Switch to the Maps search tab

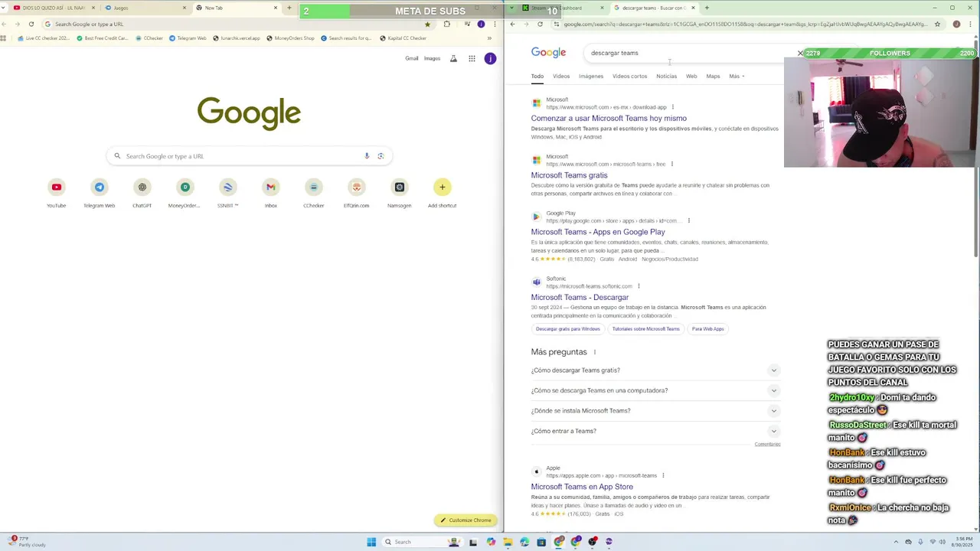click(713, 76)
